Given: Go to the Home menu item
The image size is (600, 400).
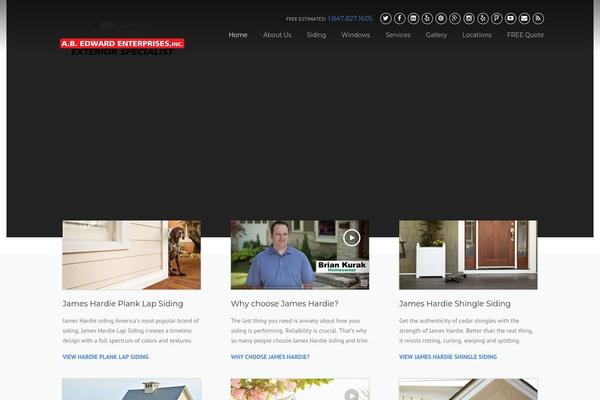Looking at the screenshot, I should [x=238, y=35].
